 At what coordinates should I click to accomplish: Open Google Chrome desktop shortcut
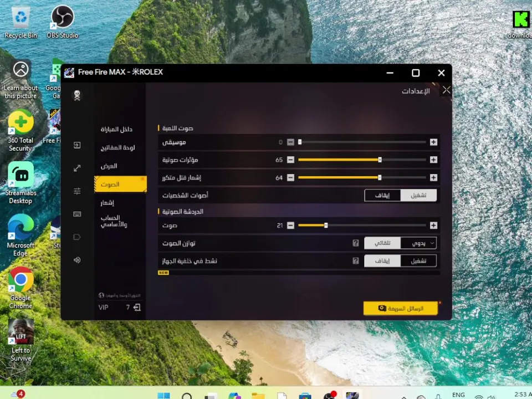[21, 288]
